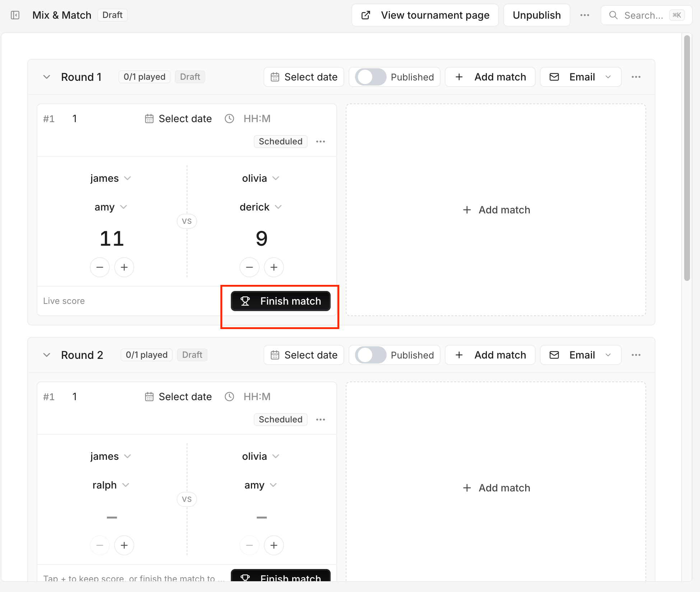Collapse the Round 1 section

click(47, 77)
